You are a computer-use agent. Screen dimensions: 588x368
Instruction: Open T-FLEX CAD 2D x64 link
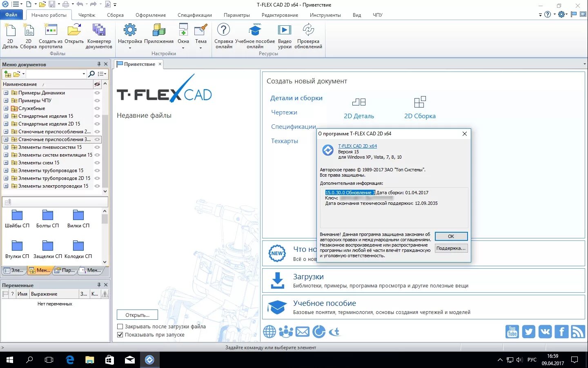point(357,146)
